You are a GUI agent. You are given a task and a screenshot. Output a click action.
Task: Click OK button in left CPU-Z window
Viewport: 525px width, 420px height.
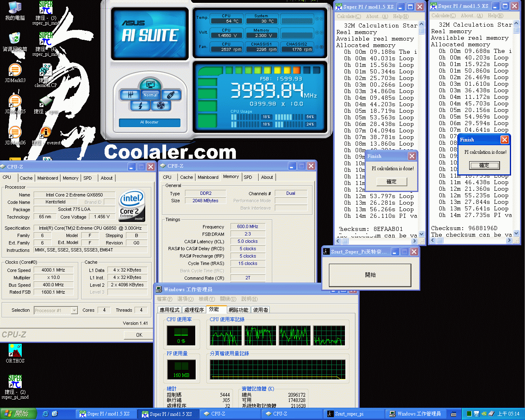coord(139,335)
